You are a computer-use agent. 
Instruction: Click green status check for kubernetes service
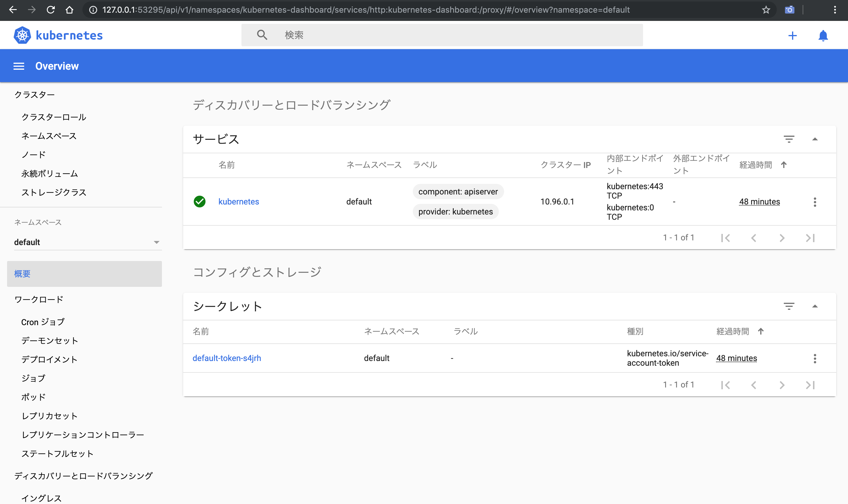[200, 202]
